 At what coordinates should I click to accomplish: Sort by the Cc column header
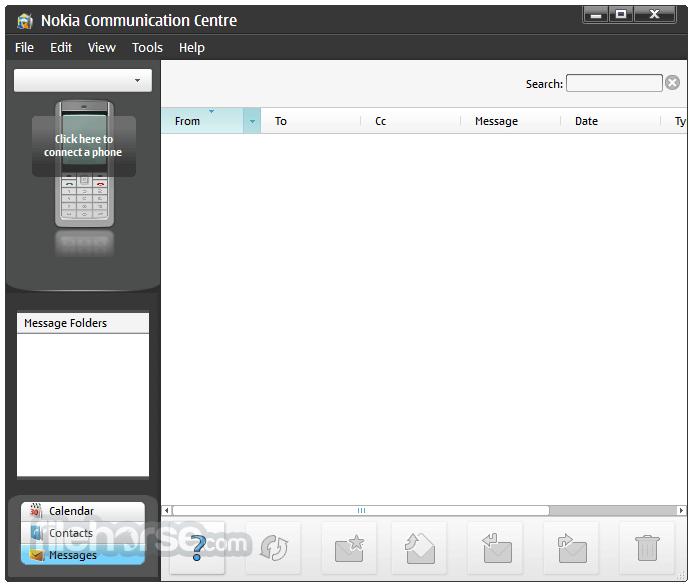[411, 121]
